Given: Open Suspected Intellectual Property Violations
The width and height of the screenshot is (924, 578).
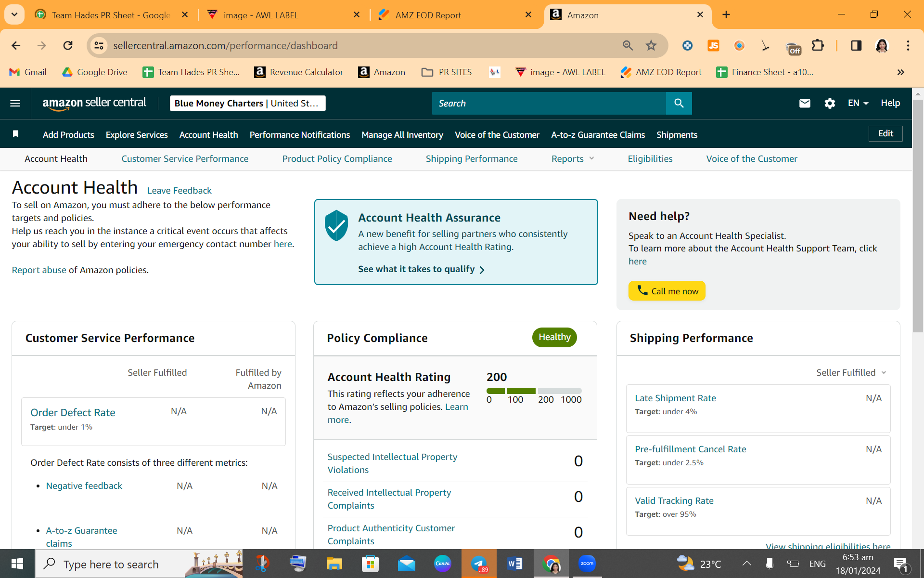Looking at the screenshot, I should tap(392, 463).
